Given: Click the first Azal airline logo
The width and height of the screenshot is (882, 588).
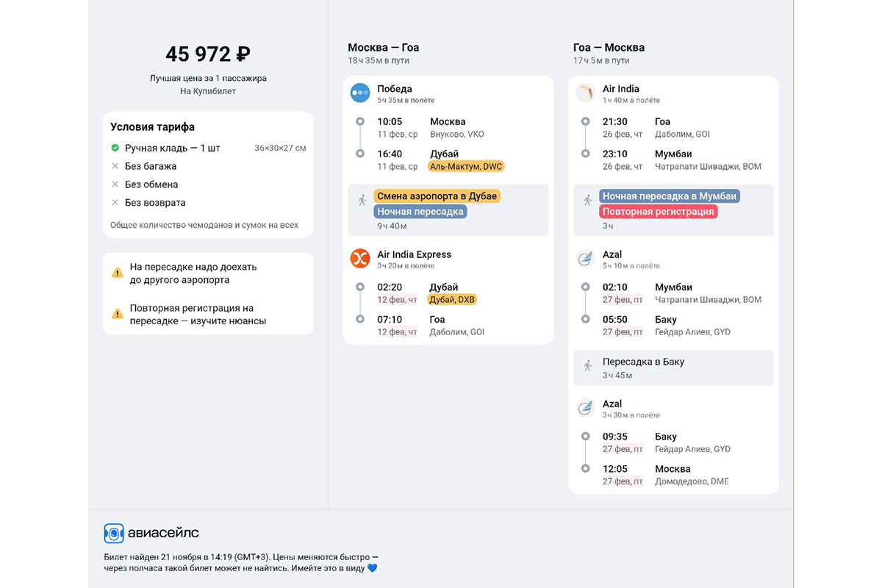Looking at the screenshot, I should pos(585,258).
